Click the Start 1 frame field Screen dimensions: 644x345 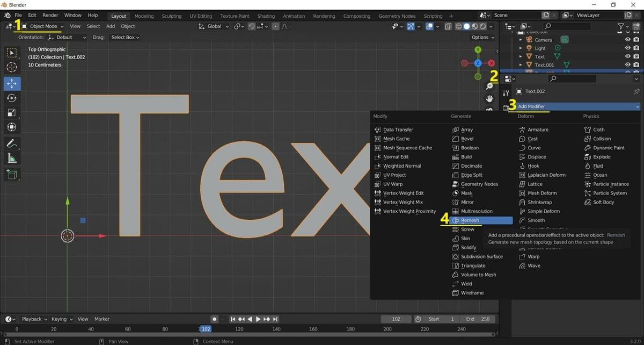tap(441, 319)
